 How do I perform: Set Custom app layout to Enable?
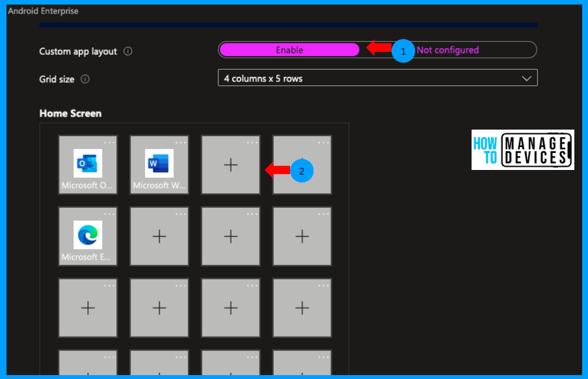pos(289,50)
